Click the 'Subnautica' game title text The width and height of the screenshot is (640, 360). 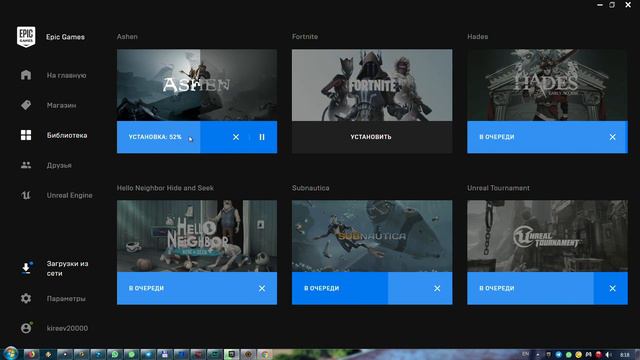click(311, 188)
